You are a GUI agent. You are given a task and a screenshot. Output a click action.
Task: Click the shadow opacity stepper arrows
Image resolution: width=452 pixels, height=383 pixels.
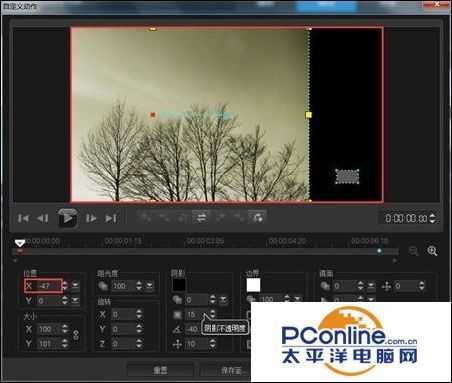tap(213, 300)
